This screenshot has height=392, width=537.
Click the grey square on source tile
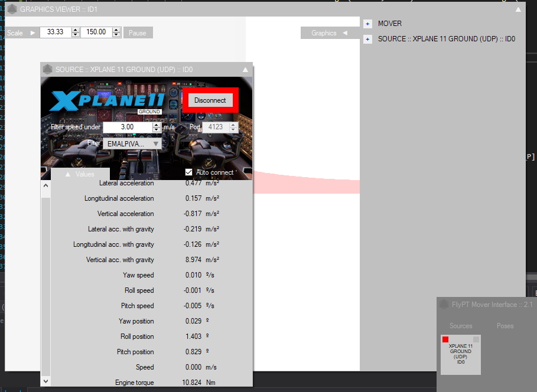pos(476,339)
